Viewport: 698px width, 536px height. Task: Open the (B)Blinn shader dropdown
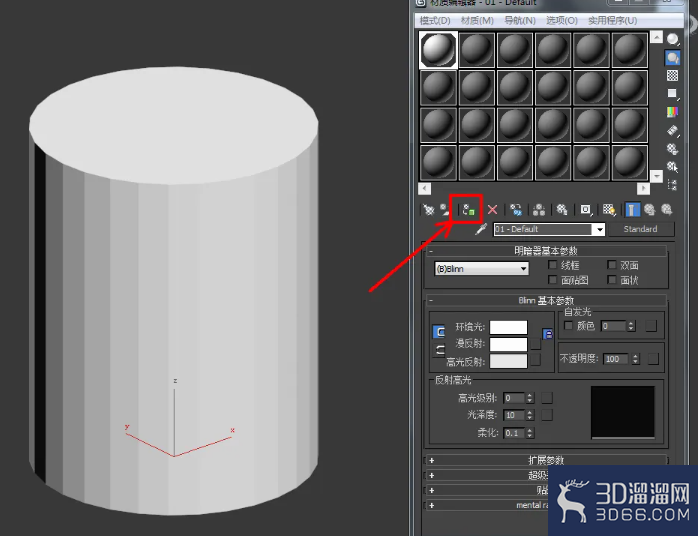coord(482,268)
